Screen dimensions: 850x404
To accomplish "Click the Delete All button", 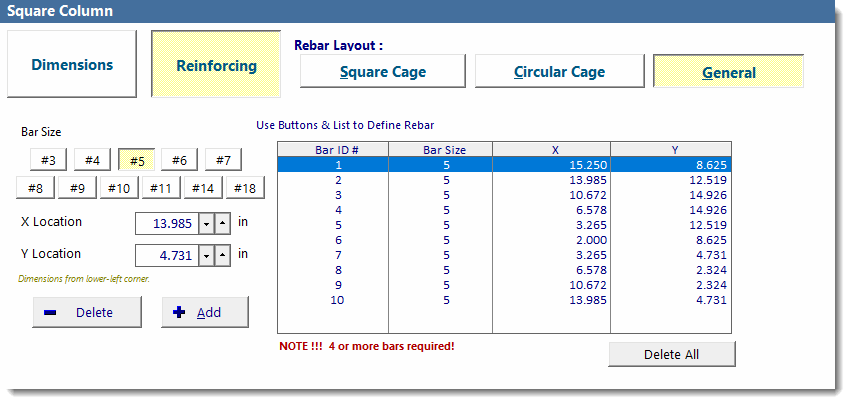I will pos(671,354).
